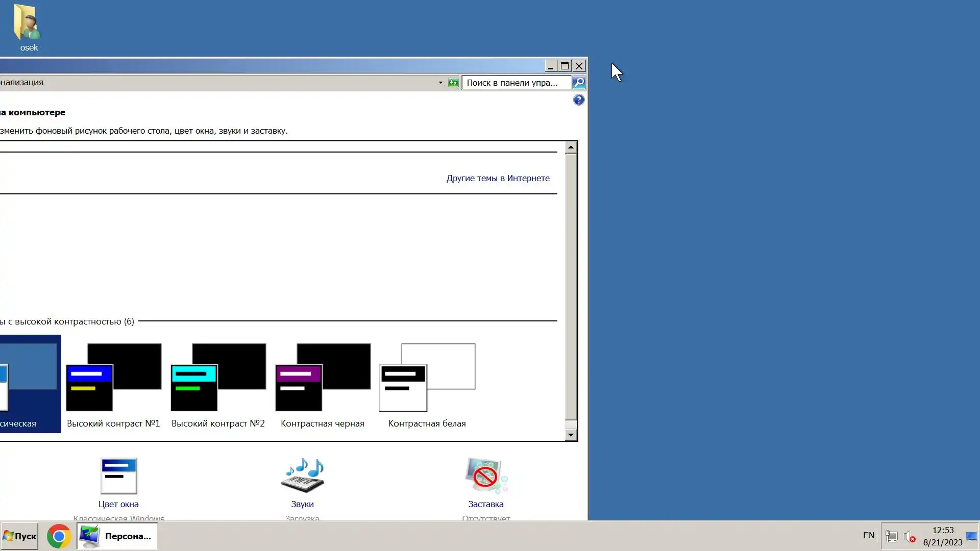
Task: Choose the Contrast White theme
Action: point(427,378)
